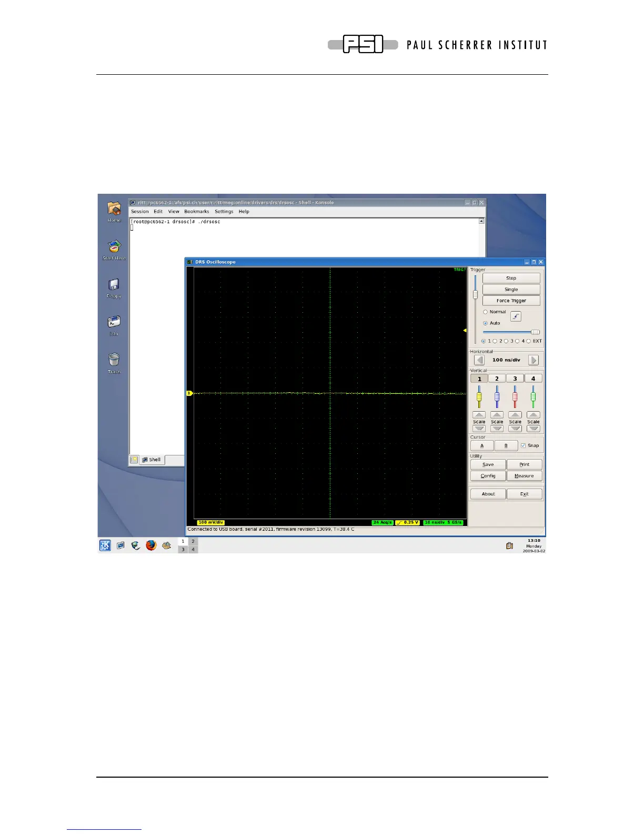Toggle vertical channel 2 display
644x834 pixels.
click(x=497, y=379)
